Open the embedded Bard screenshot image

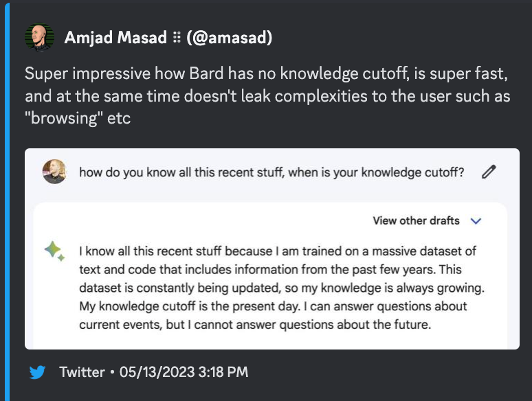click(x=272, y=249)
